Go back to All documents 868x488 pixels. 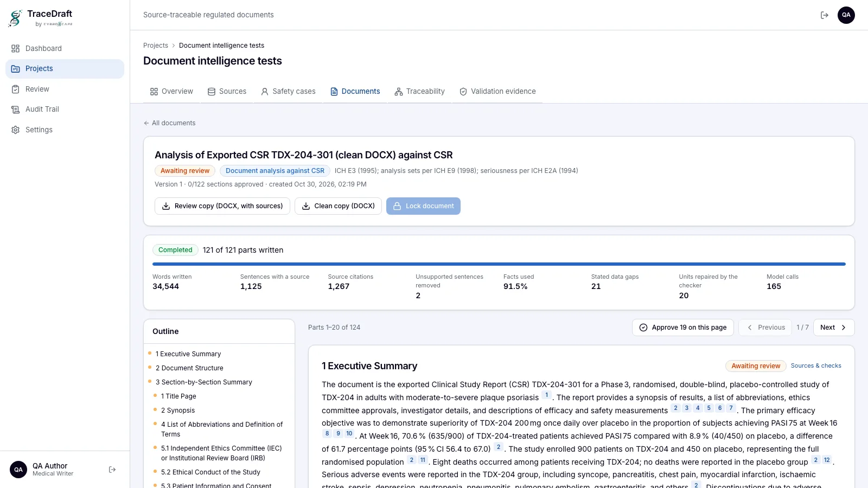click(x=169, y=123)
